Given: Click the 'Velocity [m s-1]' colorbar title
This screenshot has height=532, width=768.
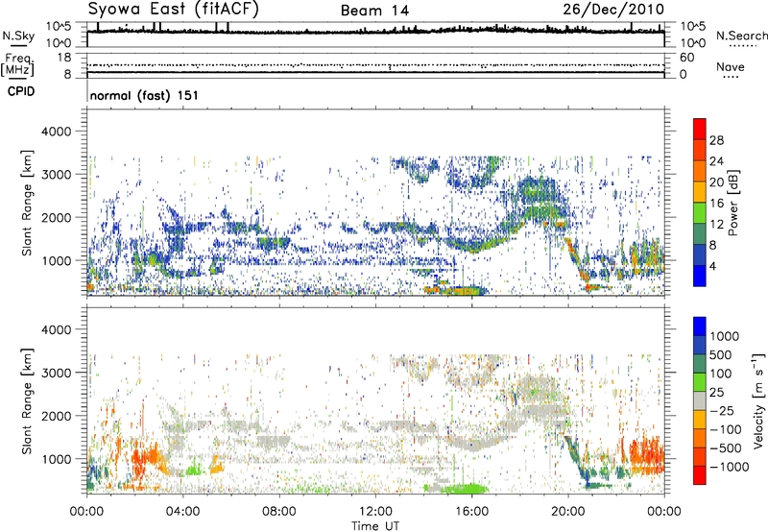Looking at the screenshot, I should 758,400.
